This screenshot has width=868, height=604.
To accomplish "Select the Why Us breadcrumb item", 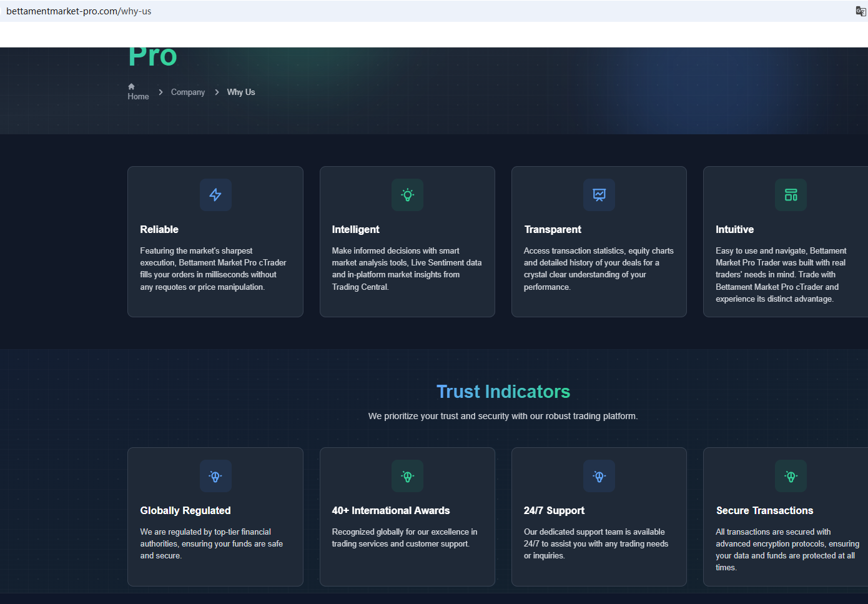I will click(x=241, y=92).
